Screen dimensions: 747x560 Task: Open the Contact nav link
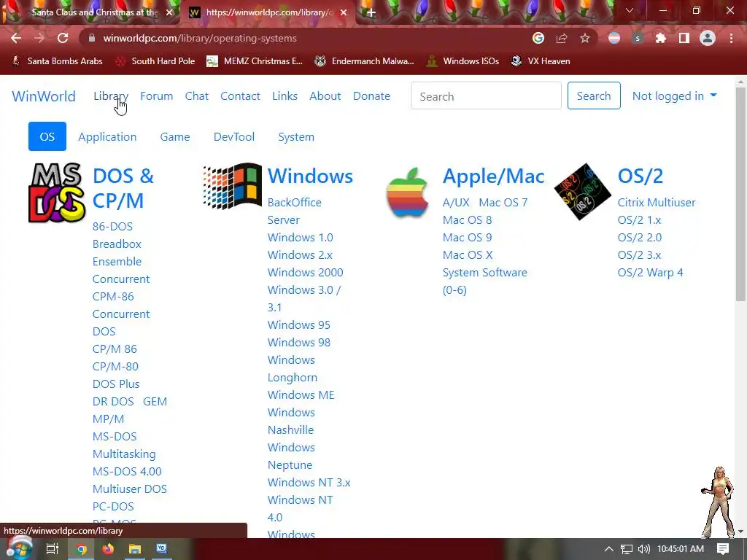tap(240, 96)
